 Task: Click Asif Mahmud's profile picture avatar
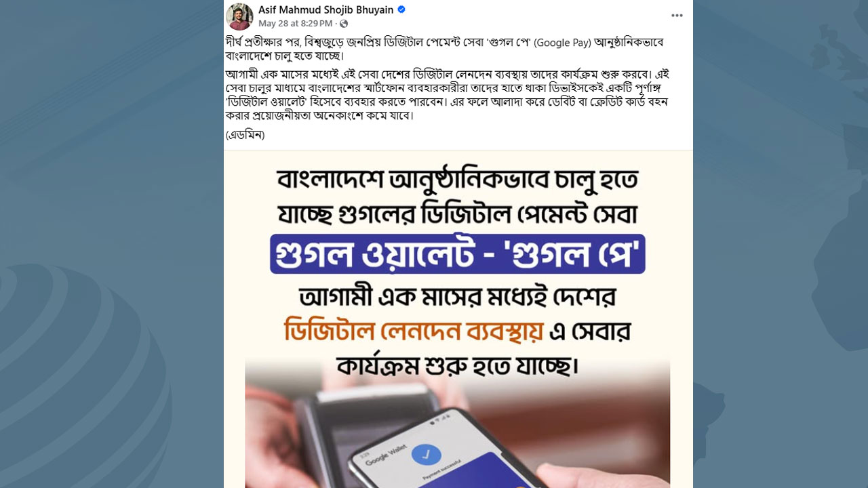(239, 16)
